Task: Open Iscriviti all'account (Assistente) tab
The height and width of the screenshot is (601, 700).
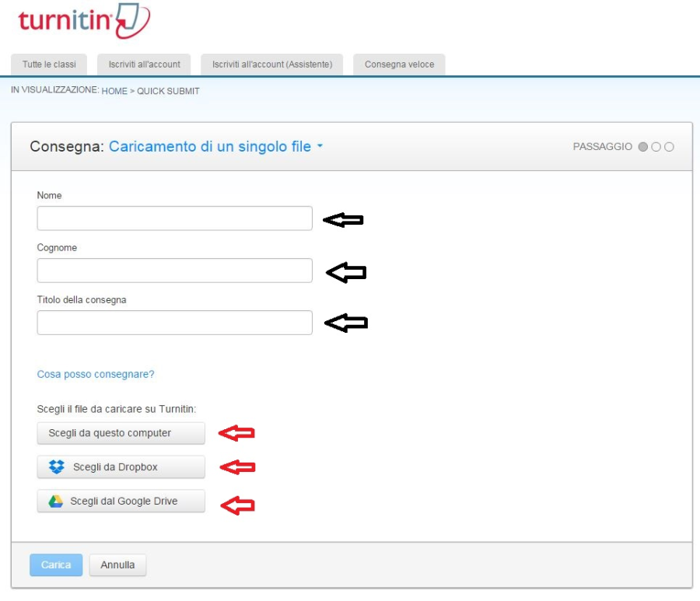Action: pos(272,65)
